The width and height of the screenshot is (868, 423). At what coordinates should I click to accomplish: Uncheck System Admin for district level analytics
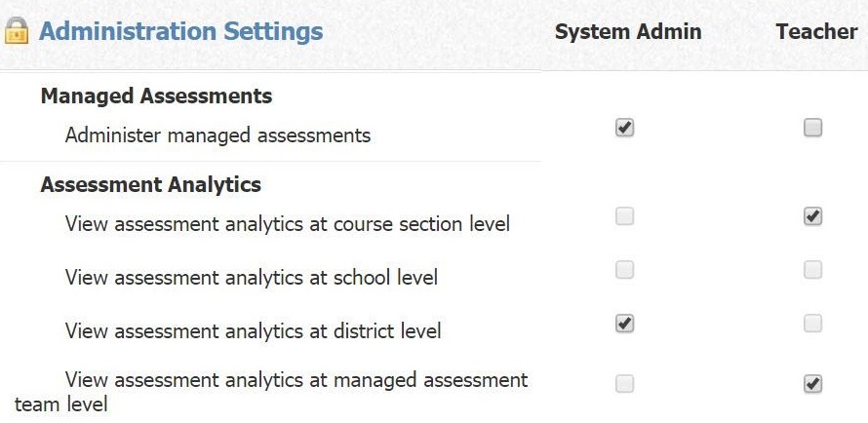pos(625,323)
